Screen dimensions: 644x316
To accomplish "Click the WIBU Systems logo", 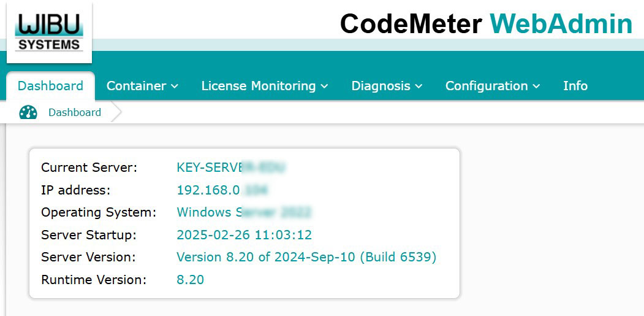I will 49,33.
